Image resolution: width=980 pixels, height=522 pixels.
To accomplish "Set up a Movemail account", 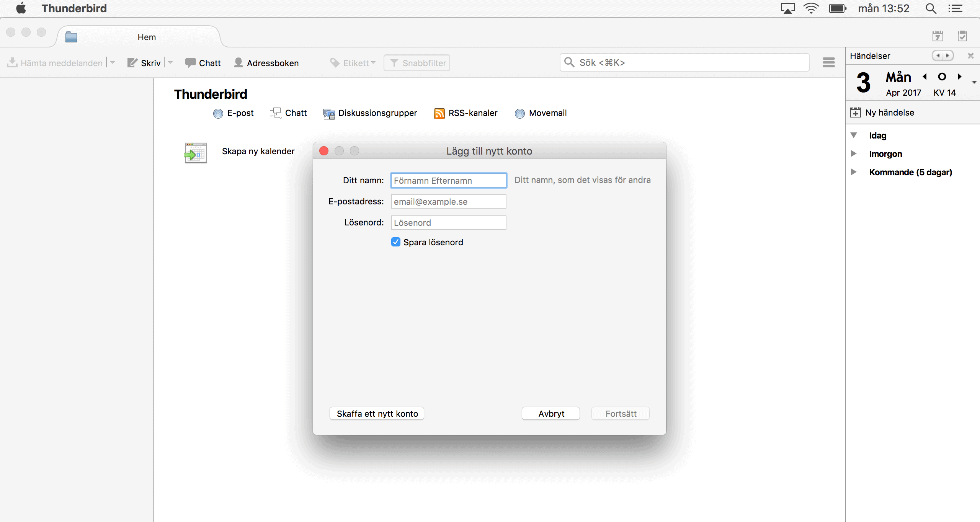I will [x=541, y=113].
